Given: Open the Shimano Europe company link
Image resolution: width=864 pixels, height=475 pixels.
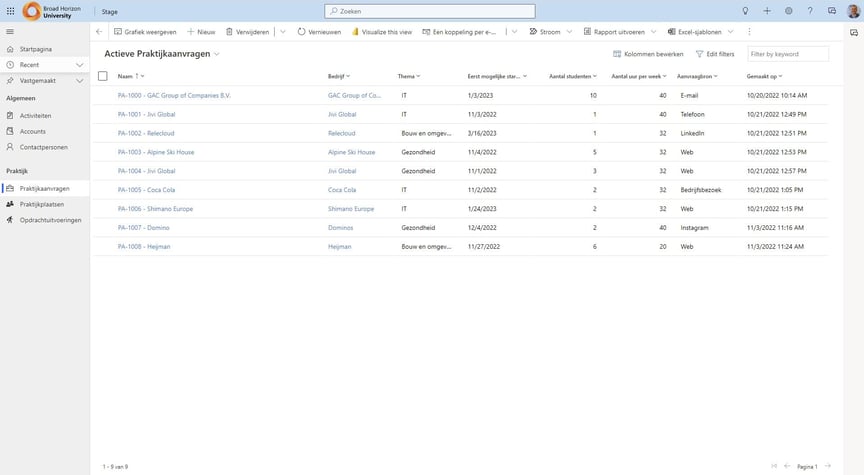Looking at the screenshot, I should click(351, 209).
